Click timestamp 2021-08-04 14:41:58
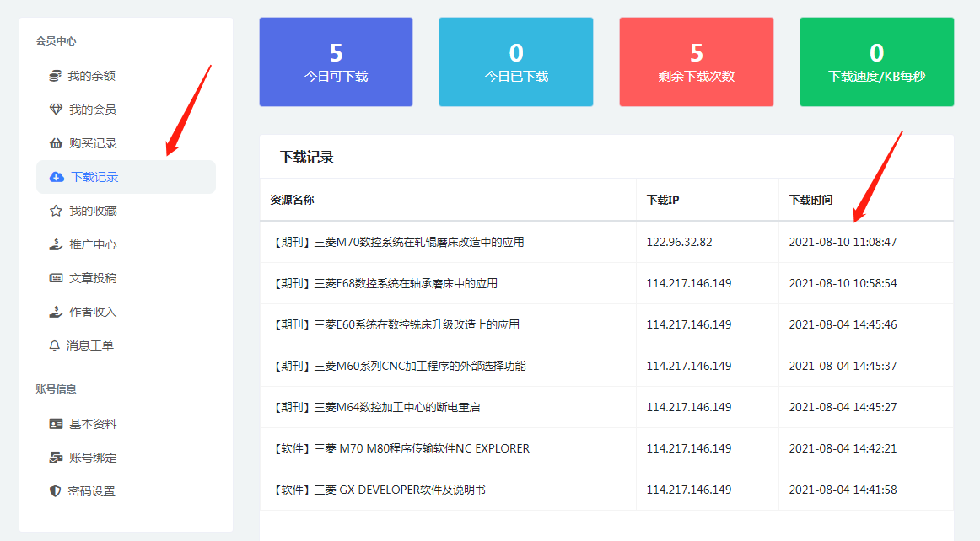The image size is (980, 541). pos(843,489)
